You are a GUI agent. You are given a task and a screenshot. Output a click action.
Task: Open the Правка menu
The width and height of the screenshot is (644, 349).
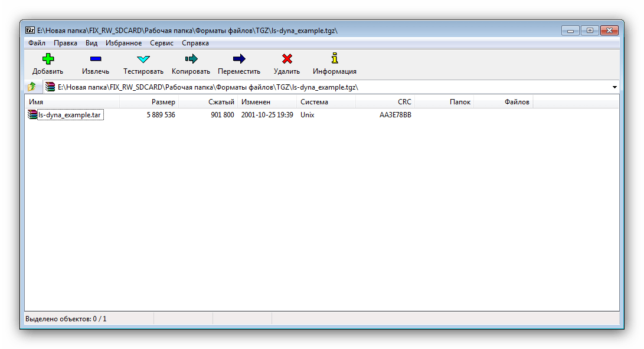pos(66,43)
